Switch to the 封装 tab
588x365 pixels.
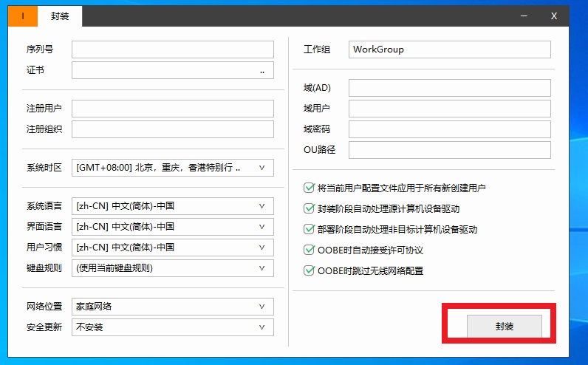[60, 16]
